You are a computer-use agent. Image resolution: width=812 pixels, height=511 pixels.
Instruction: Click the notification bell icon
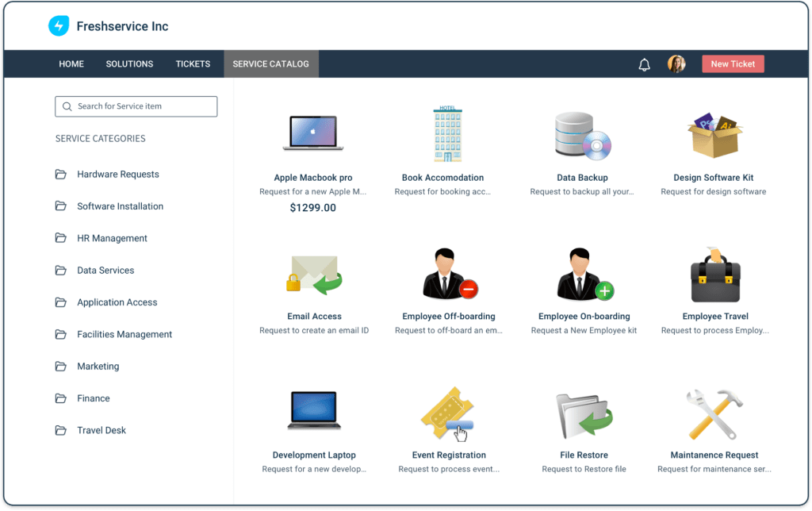[644, 63]
